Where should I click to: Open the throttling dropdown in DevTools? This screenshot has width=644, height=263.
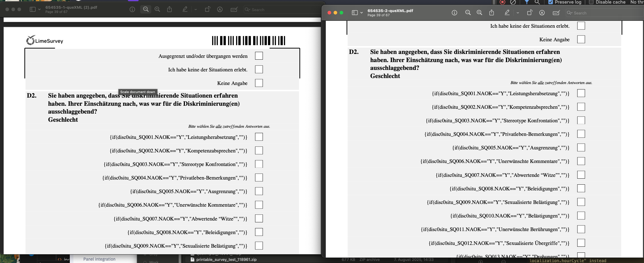coord(637,2)
